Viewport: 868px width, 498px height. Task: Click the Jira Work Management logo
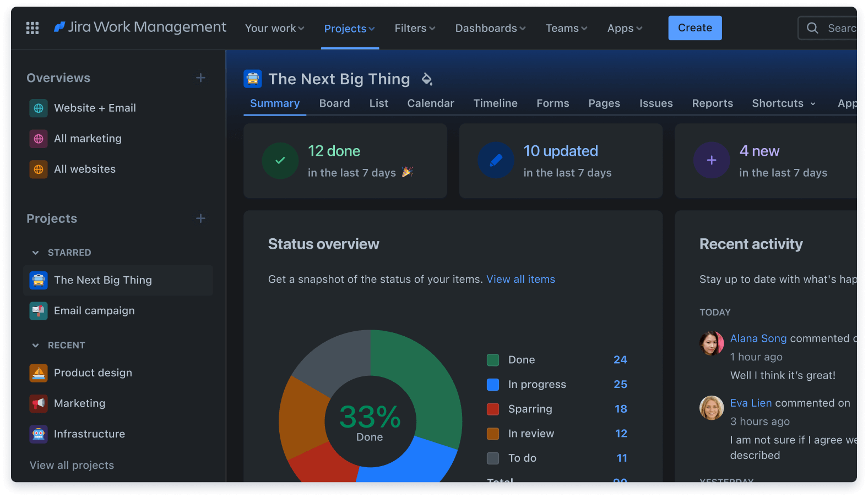(x=140, y=28)
